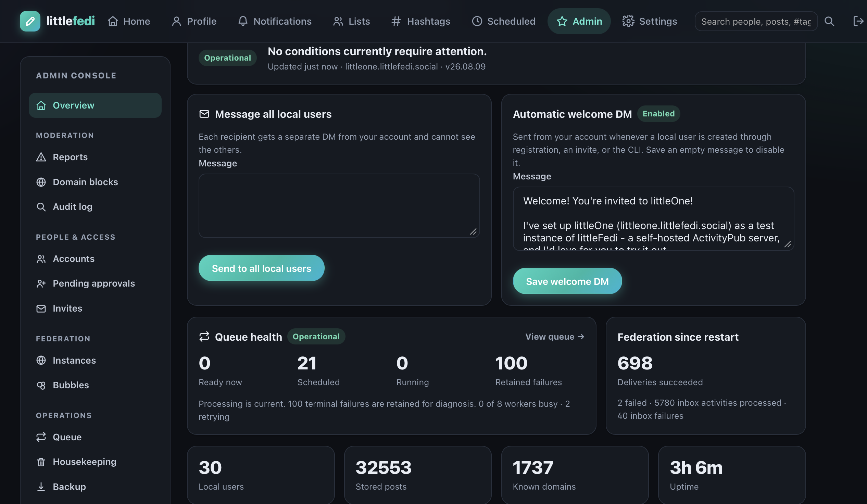
Task: Open the Lists label in navbar
Action: 359,21
